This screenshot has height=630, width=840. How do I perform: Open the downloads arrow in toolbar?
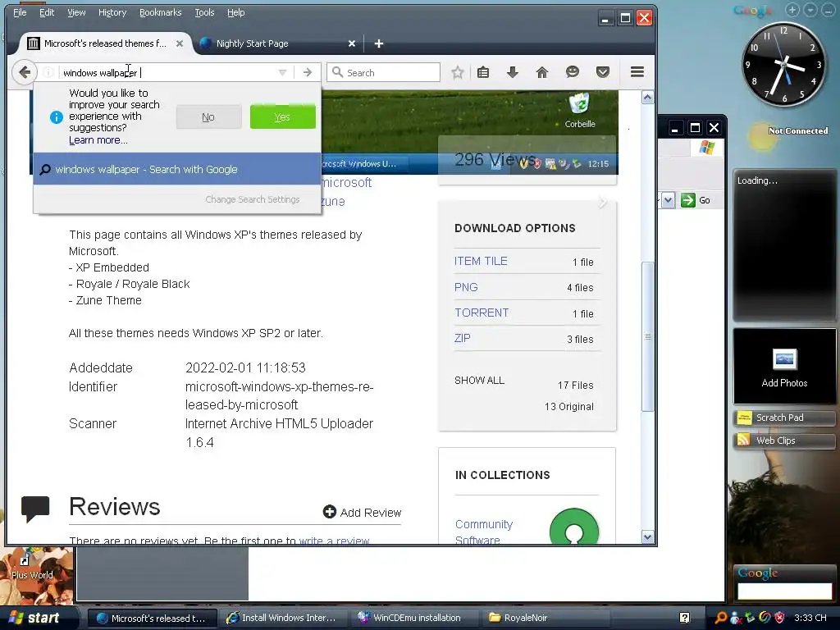513,72
